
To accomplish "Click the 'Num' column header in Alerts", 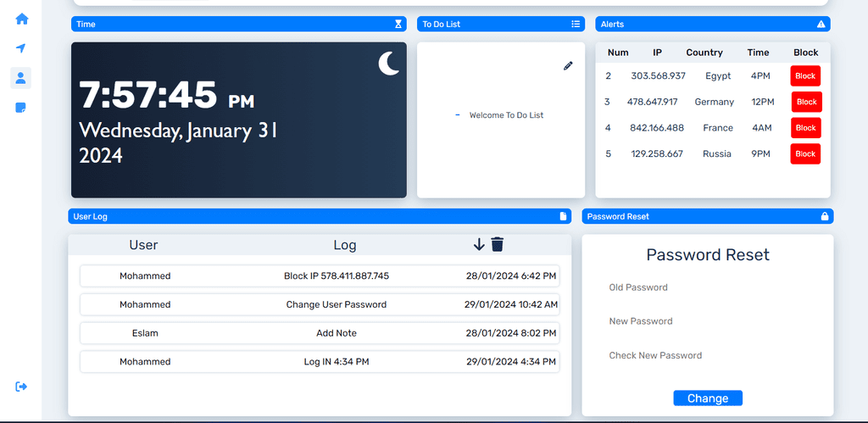I will click(x=618, y=53).
